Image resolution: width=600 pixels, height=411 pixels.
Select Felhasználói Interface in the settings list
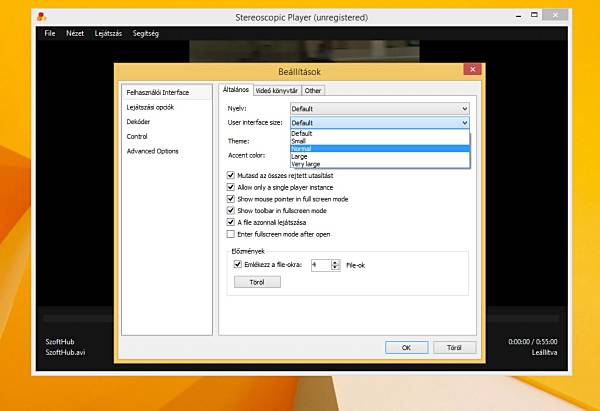pos(166,93)
